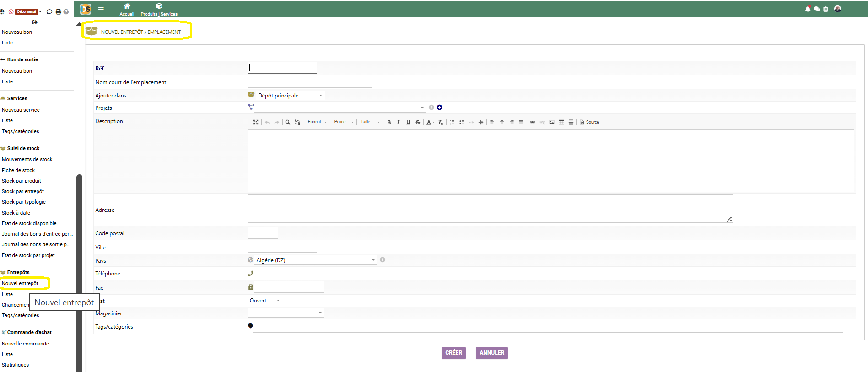Open the Pays dropdown showing Algérie (DZ)
The height and width of the screenshot is (372, 868).
pos(315,260)
